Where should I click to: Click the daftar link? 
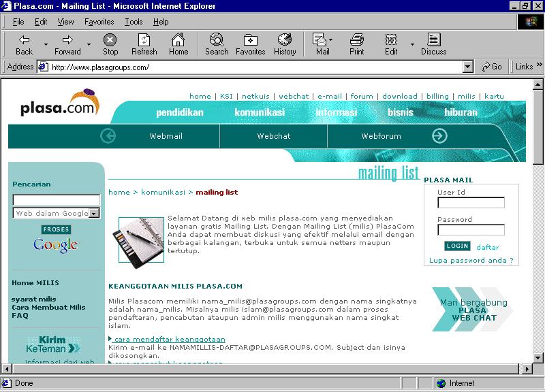(487, 247)
